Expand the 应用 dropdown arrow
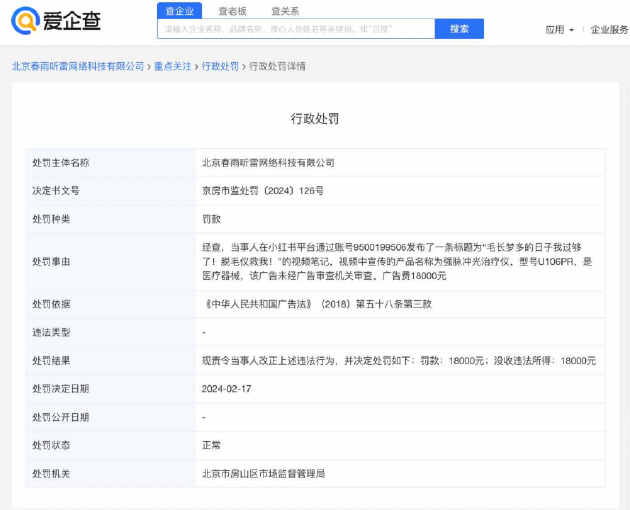Image resolution: width=630 pixels, height=510 pixels. coord(572,30)
